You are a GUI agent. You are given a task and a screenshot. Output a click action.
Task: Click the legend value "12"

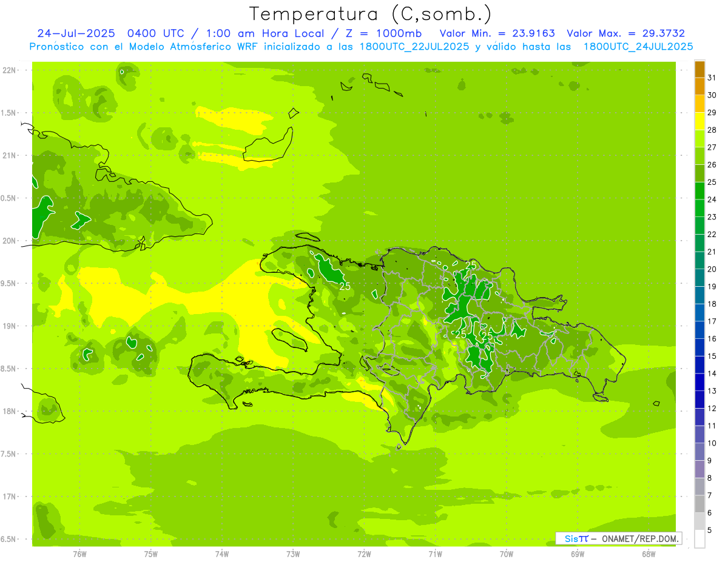pos(712,408)
